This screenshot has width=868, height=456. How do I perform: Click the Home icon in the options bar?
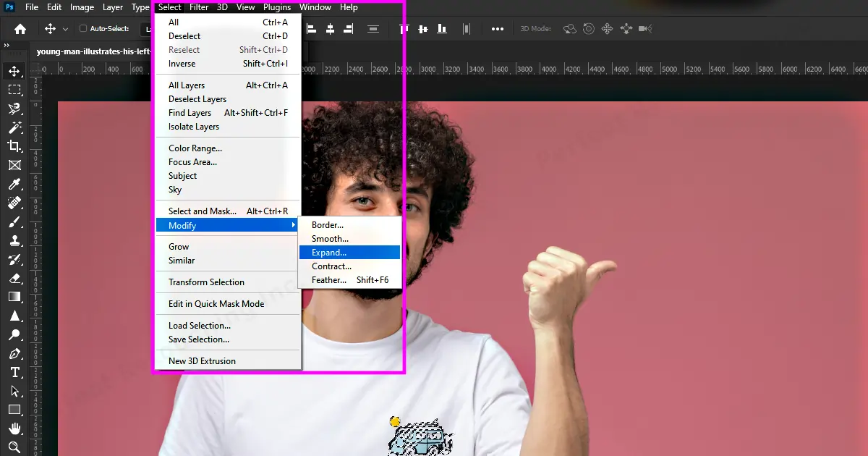coord(19,28)
